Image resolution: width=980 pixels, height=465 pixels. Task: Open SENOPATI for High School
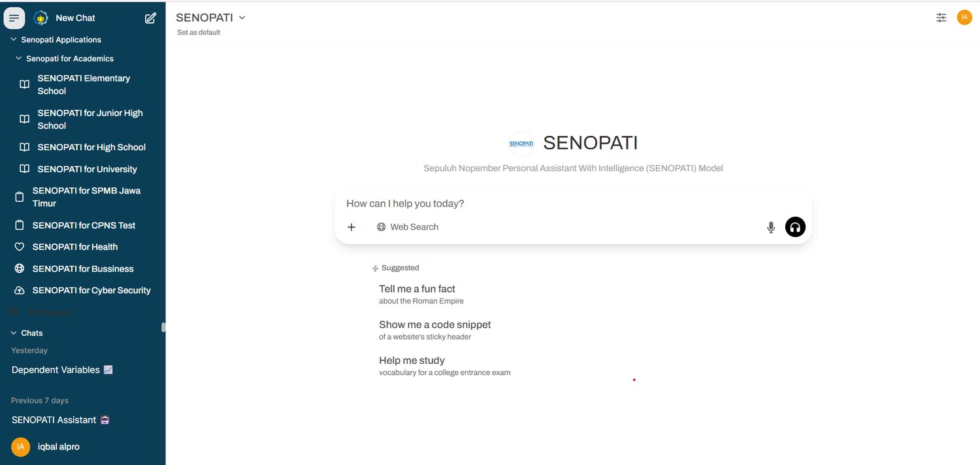click(91, 147)
